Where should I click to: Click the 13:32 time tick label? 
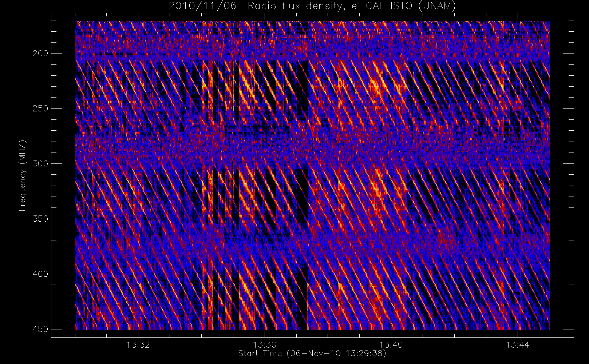138,345
